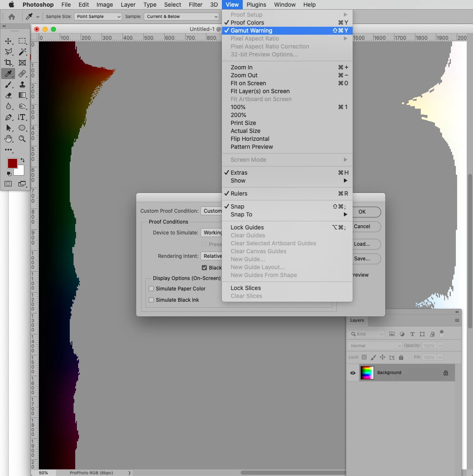Viewport: 473px width, 476px height.
Task: Toggle Quick Mask mode icon
Action: pyautogui.click(x=8, y=183)
